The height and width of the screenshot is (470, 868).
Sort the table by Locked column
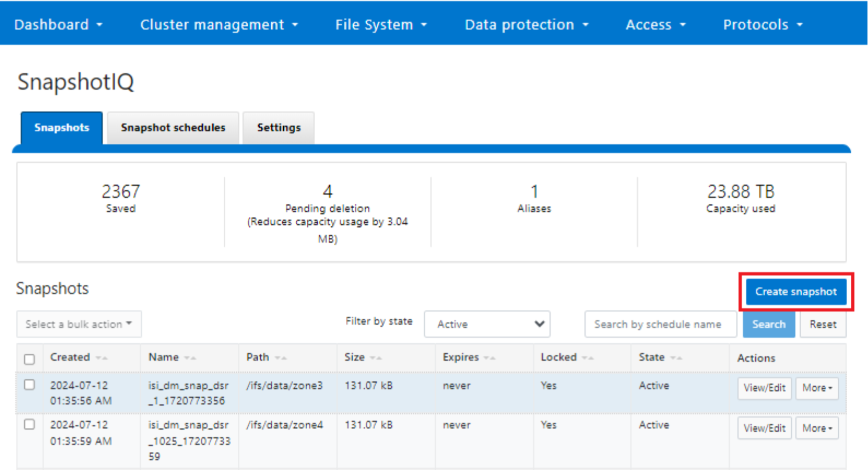coord(567,357)
